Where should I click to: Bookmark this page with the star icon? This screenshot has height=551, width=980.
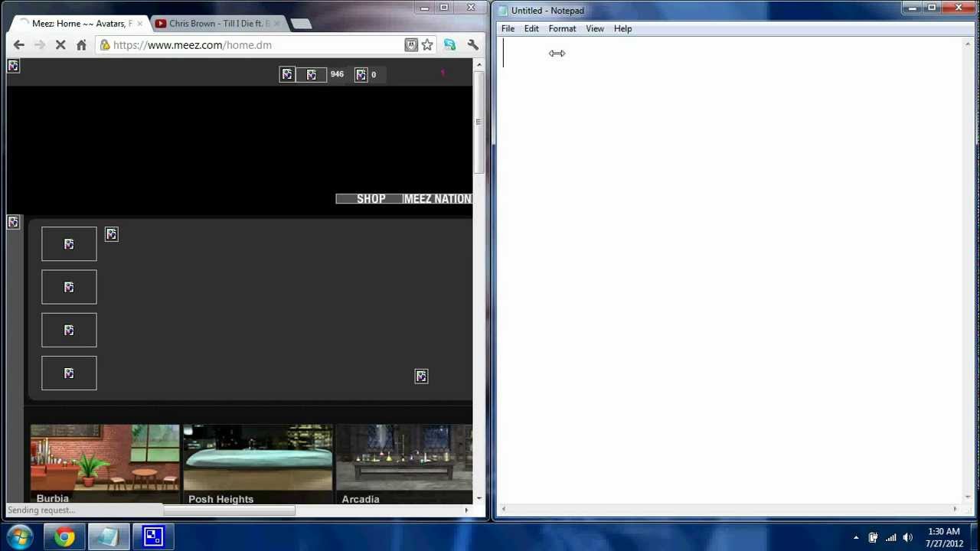tap(427, 45)
